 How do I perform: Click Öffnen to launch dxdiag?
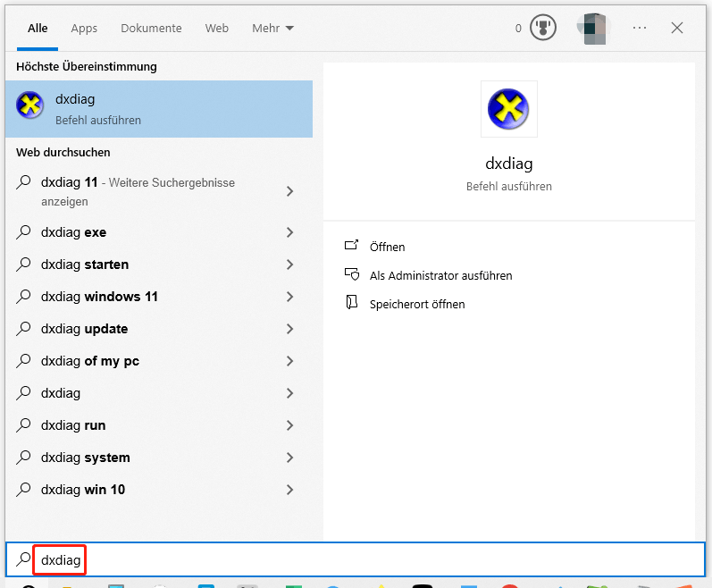[387, 247]
